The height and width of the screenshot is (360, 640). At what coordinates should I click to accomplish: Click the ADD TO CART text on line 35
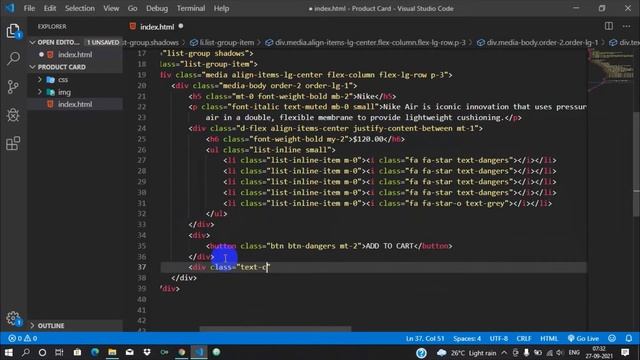(x=389, y=246)
